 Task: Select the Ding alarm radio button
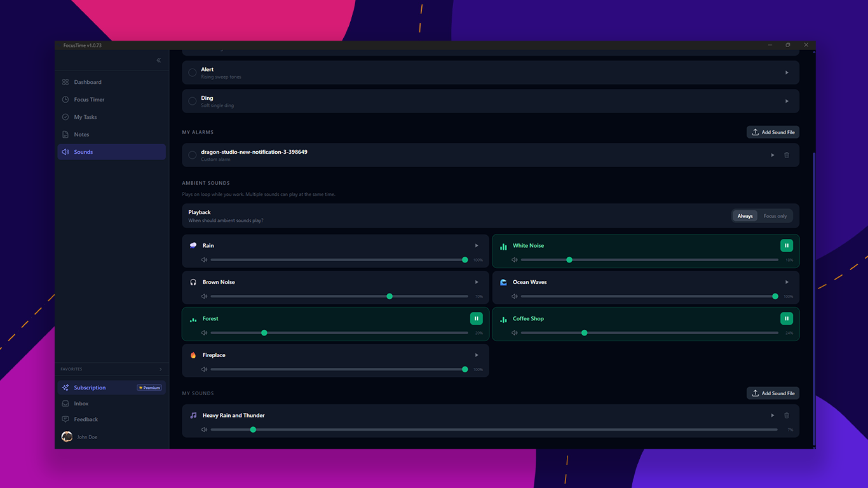[x=193, y=101]
